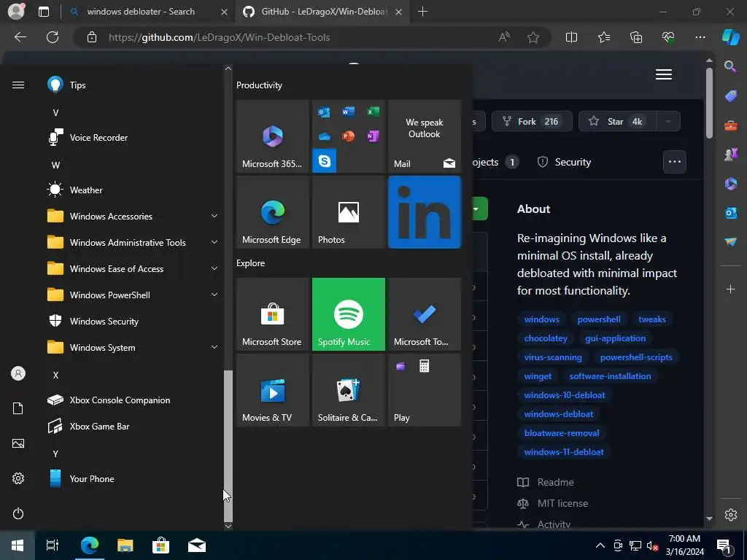Click the Windows Start button
The image size is (747, 560).
(18, 545)
